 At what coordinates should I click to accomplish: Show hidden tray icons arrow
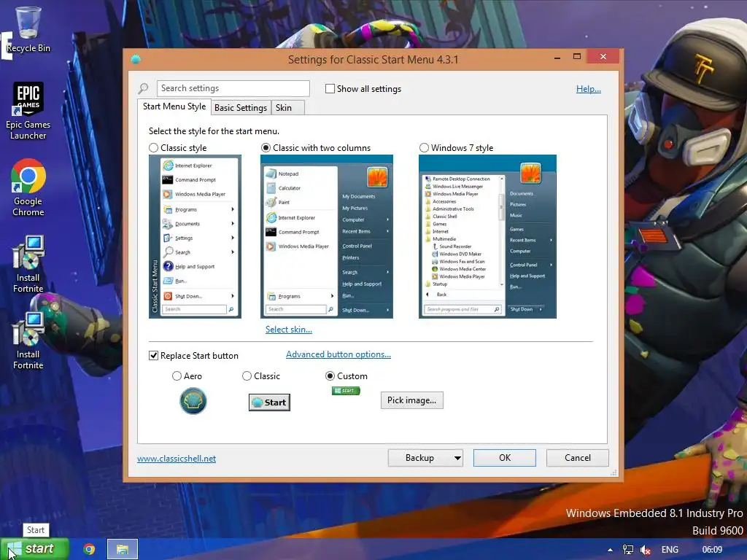click(x=610, y=550)
